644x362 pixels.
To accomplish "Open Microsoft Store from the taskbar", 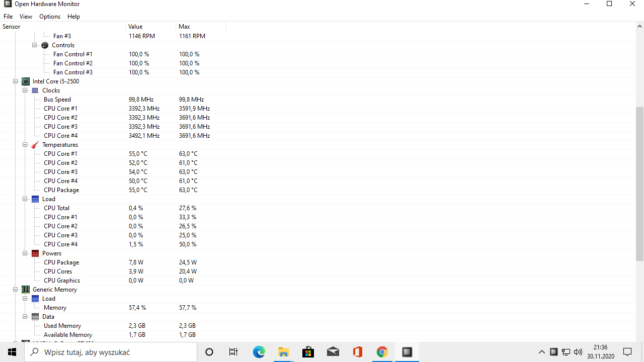I will [x=308, y=352].
